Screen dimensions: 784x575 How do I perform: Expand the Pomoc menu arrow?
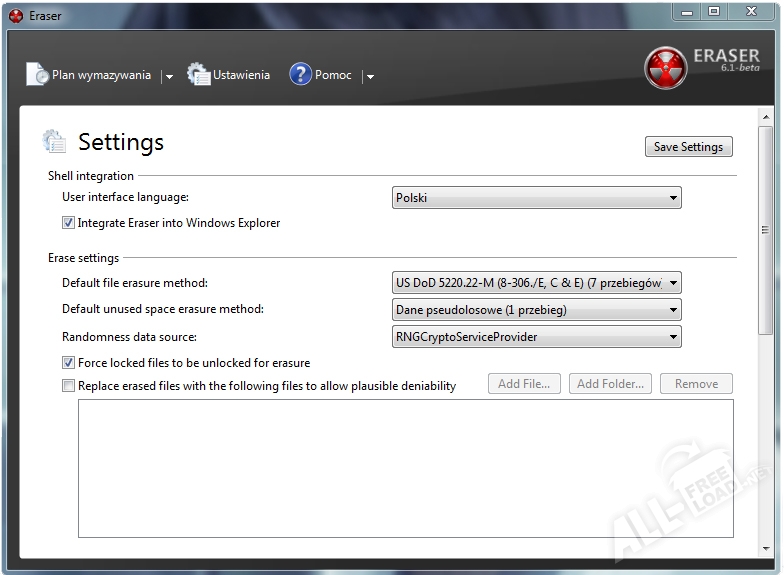click(369, 76)
